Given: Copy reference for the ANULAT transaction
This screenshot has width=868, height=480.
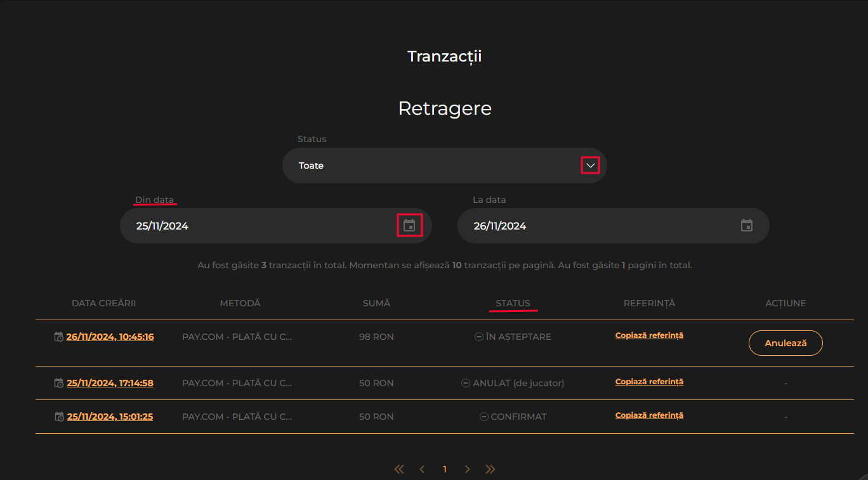Looking at the screenshot, I should pyautogui.click(x=649, y=382).
